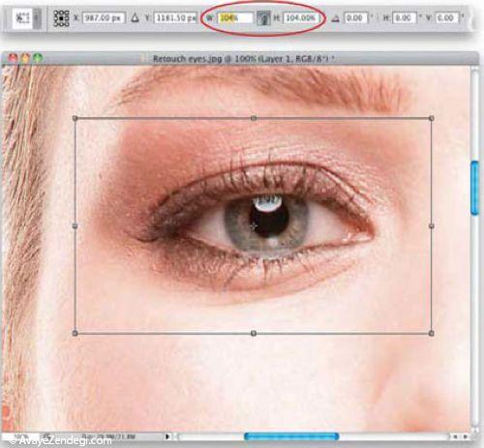
Task: Click the bottom-right corner transform handle
Action: (x=432, y=333)
